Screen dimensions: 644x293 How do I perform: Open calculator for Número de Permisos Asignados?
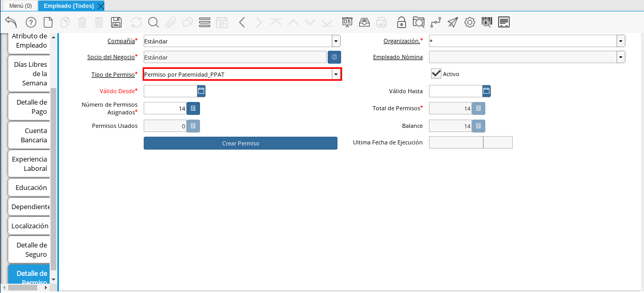(193, 108)
